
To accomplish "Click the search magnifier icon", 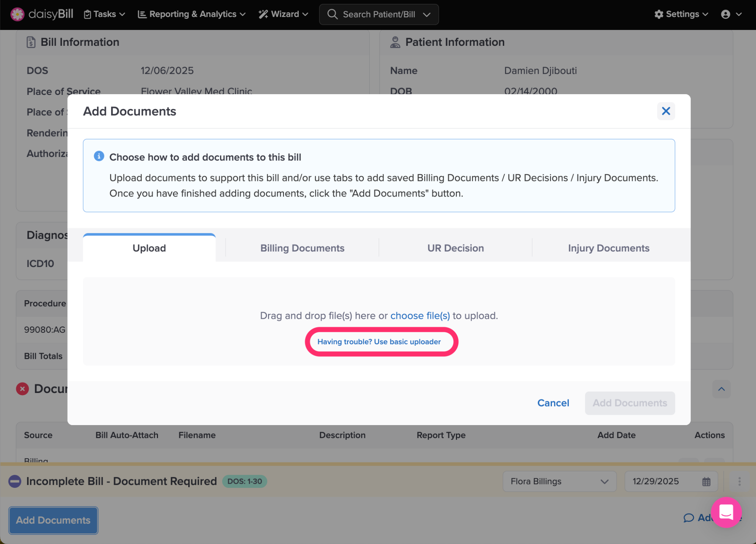I will pyautogui.click(x=332, y=14).
